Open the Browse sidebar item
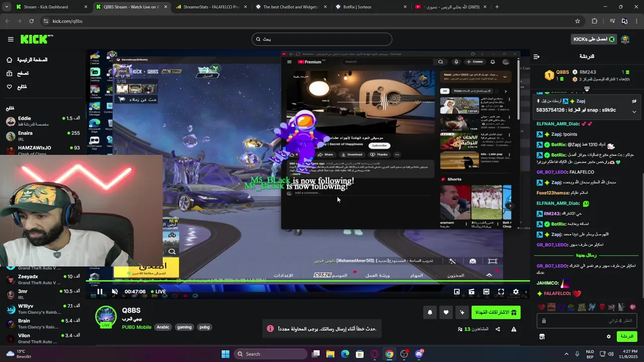The image size is (644, 362). [18, 73]
